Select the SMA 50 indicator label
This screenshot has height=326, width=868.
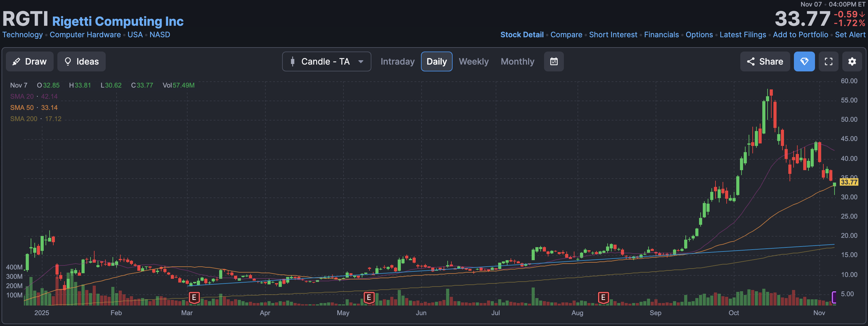pyautogui.click(x=22, y=108)
